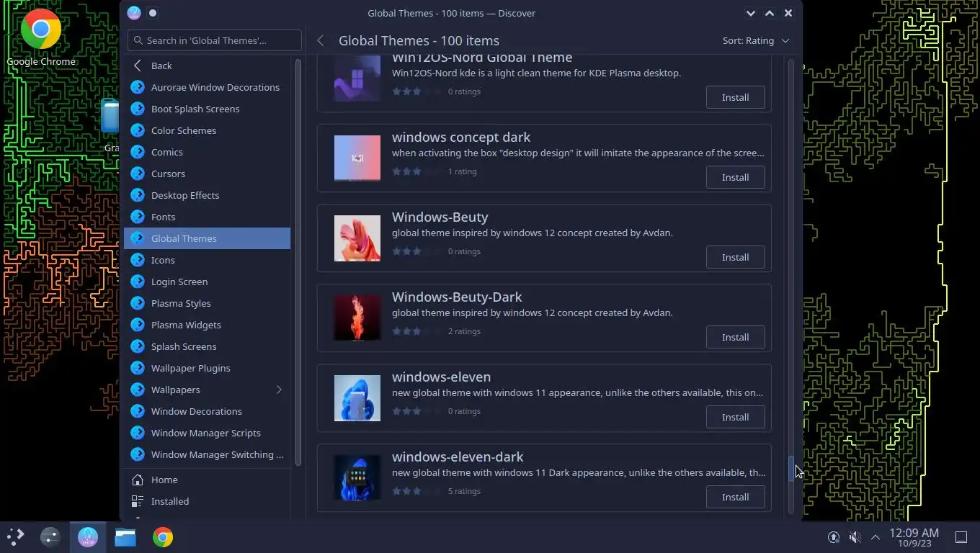
Task: Focus the Search in Global Themes field
Action: tap(215, 40)
